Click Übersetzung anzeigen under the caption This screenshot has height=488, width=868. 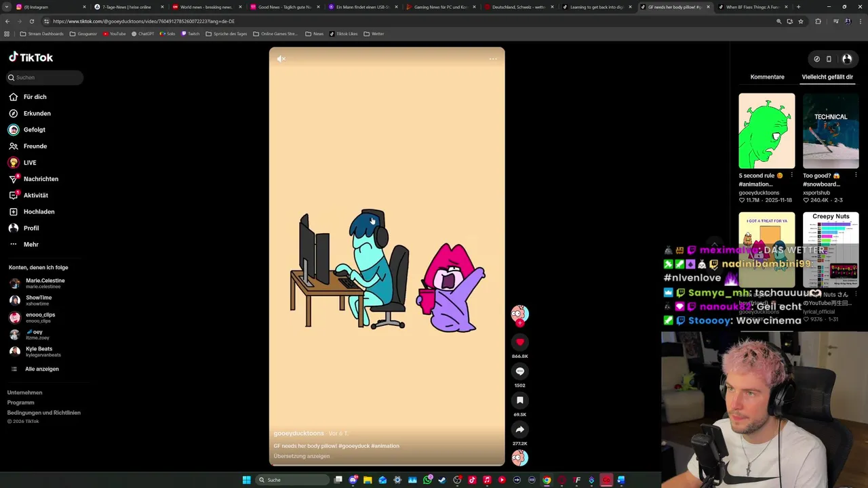click(x=302, y=456)
